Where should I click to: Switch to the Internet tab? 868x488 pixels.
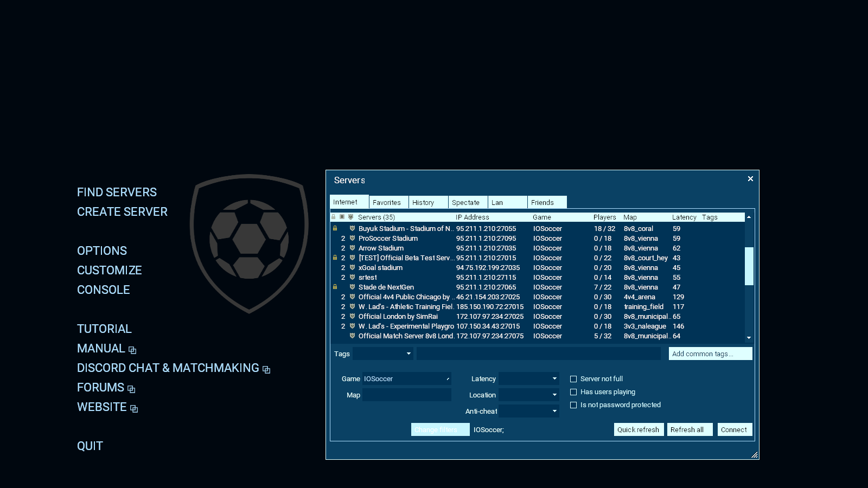coord(349,202)
